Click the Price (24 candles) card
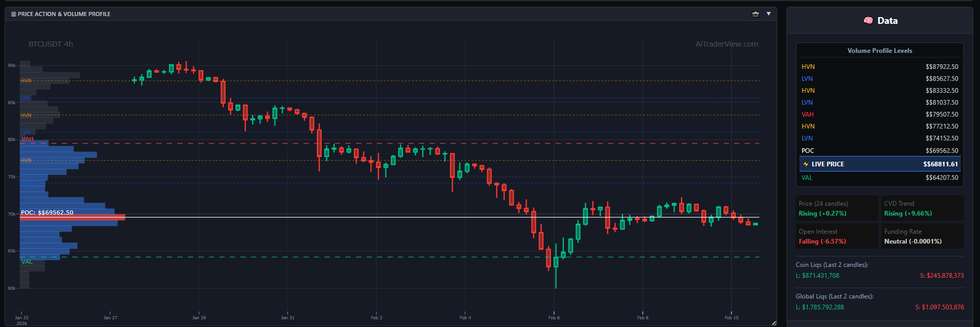980x327 pixels. tap(837, 208)
